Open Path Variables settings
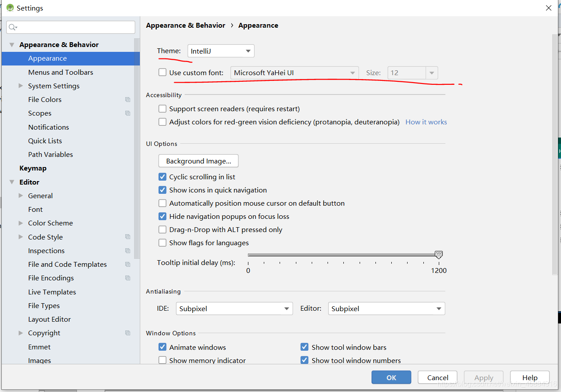Viewport: 561px width, 392px height. point(51,155)
